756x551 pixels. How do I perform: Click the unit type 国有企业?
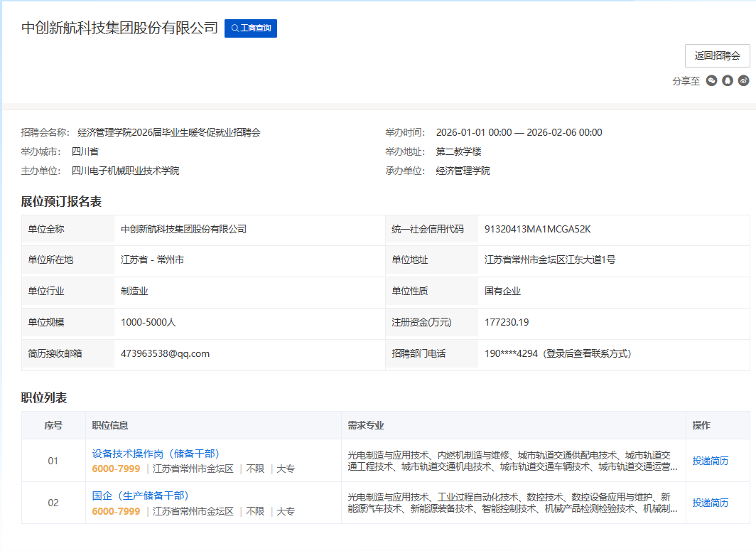pos(502,291)
